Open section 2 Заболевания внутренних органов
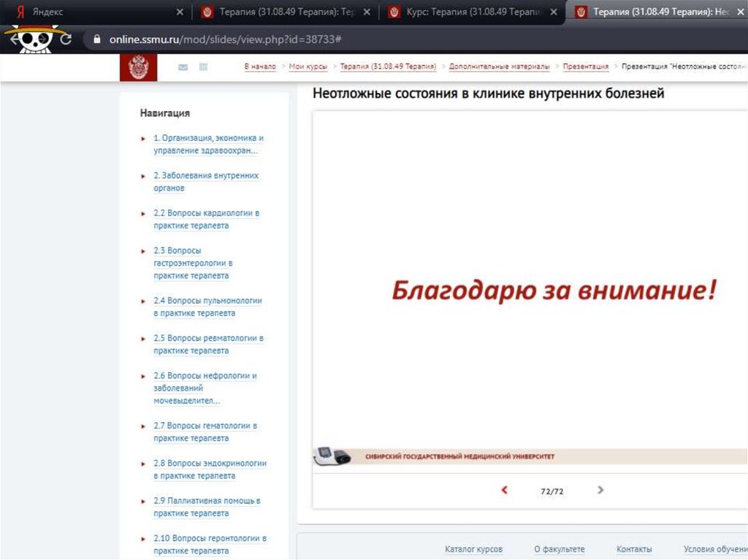Image resolution: width=748 pixels, height=560 pixels. 206,182
